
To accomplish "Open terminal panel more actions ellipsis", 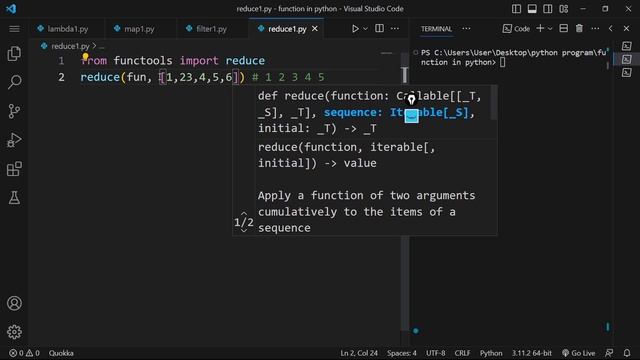I will (x=595, y=28).
